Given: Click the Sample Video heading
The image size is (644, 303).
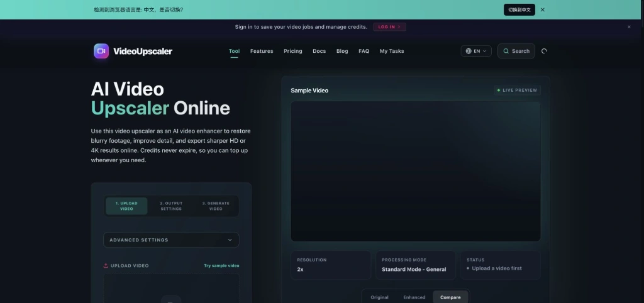Looking at the screenshot, I should 309,91.
